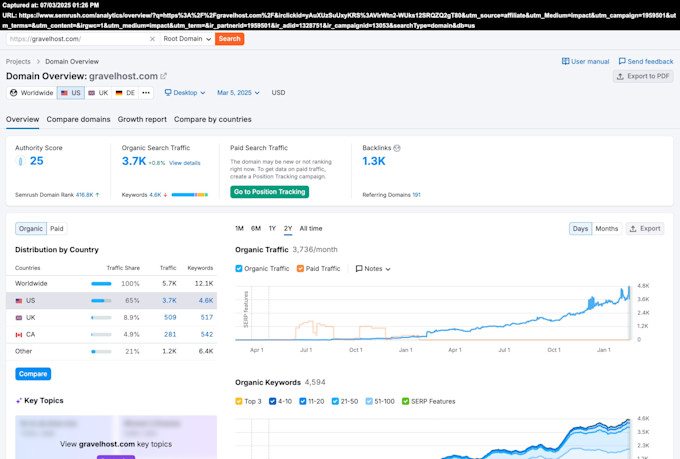Click Referring Domains 191 link
The height and width of the screenshot is (459, 680).
pos(416,195)
